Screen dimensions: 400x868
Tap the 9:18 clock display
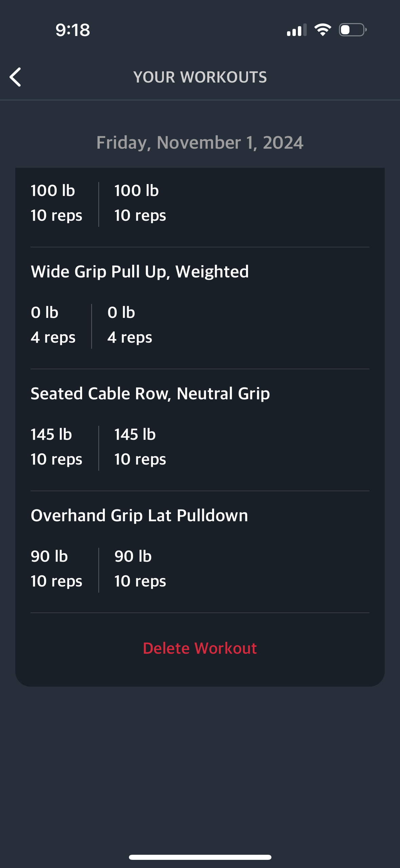pos(73,30)
